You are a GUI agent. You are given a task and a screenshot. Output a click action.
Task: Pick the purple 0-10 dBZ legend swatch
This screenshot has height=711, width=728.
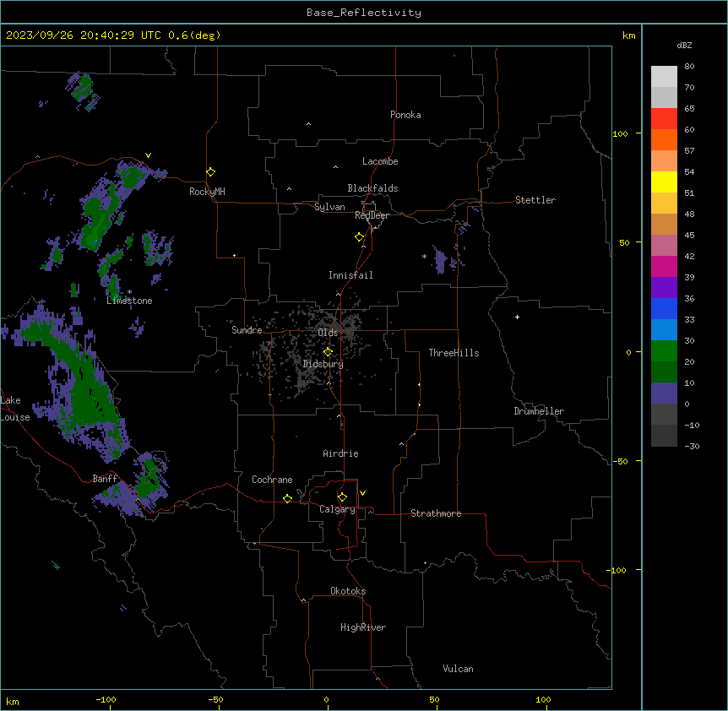664,393
